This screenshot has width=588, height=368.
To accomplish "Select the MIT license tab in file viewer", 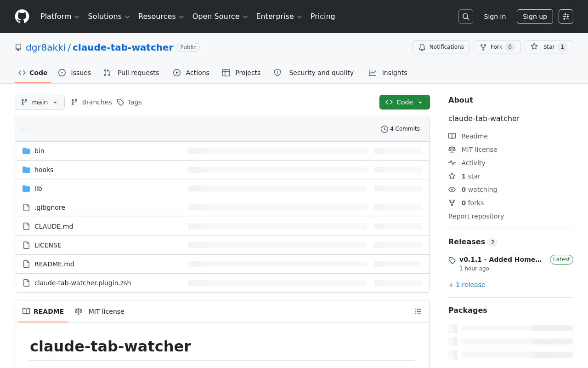I will pyautogui.click(x=100, y=311).
